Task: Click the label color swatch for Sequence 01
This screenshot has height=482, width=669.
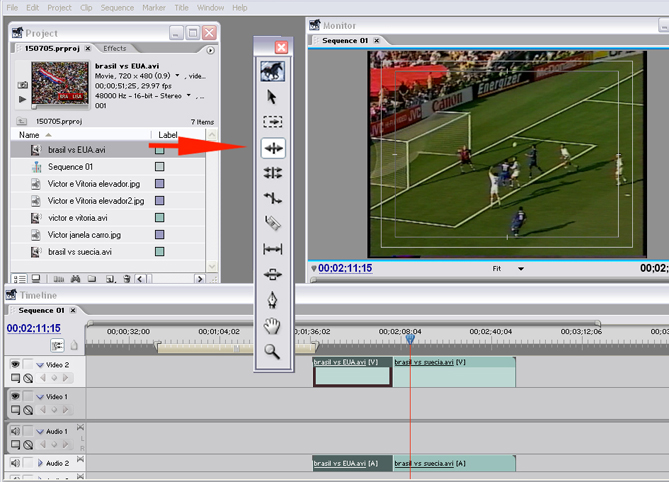Action: click(159, 167)
